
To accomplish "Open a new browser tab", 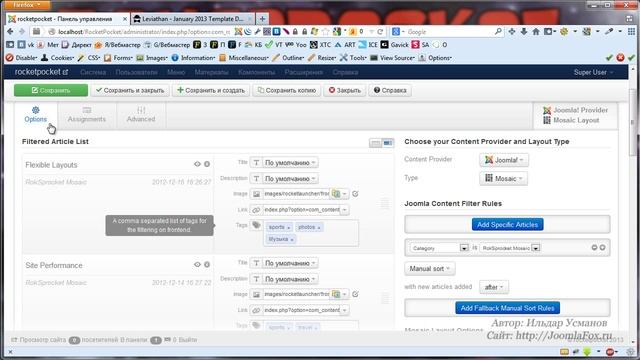I will point(262,19).
